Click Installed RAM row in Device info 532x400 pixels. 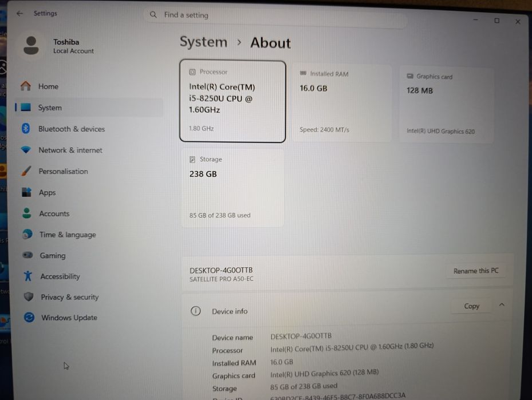pos(253,362)
